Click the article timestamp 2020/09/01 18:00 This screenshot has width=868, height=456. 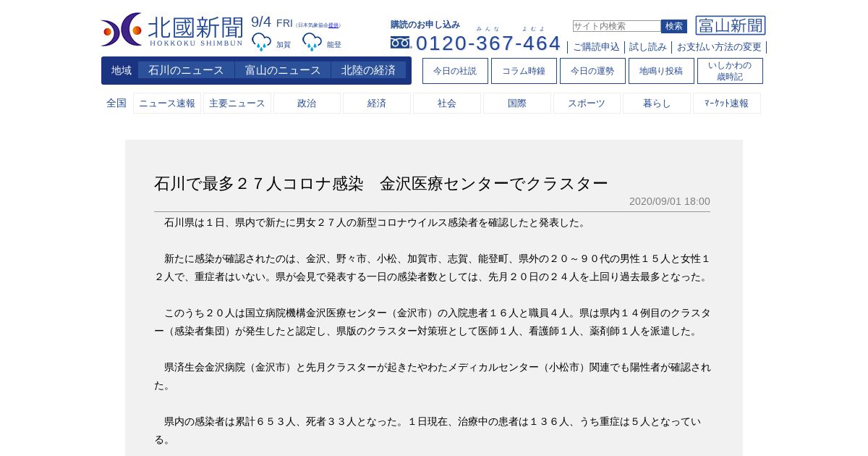[670, 201]
